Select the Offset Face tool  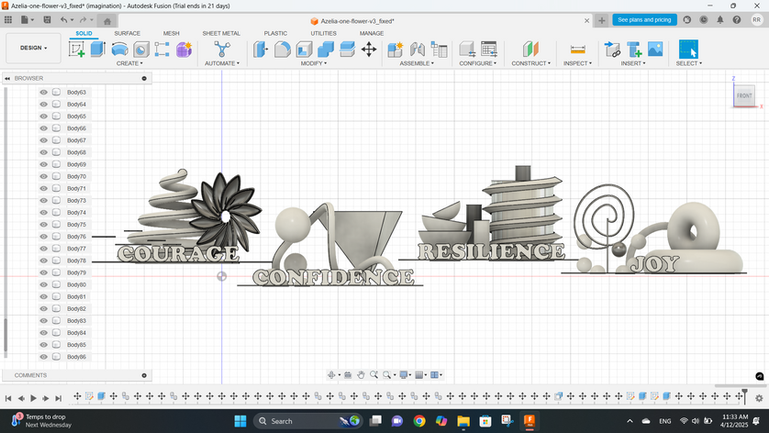pyautogui.click(x=347, y=50)
